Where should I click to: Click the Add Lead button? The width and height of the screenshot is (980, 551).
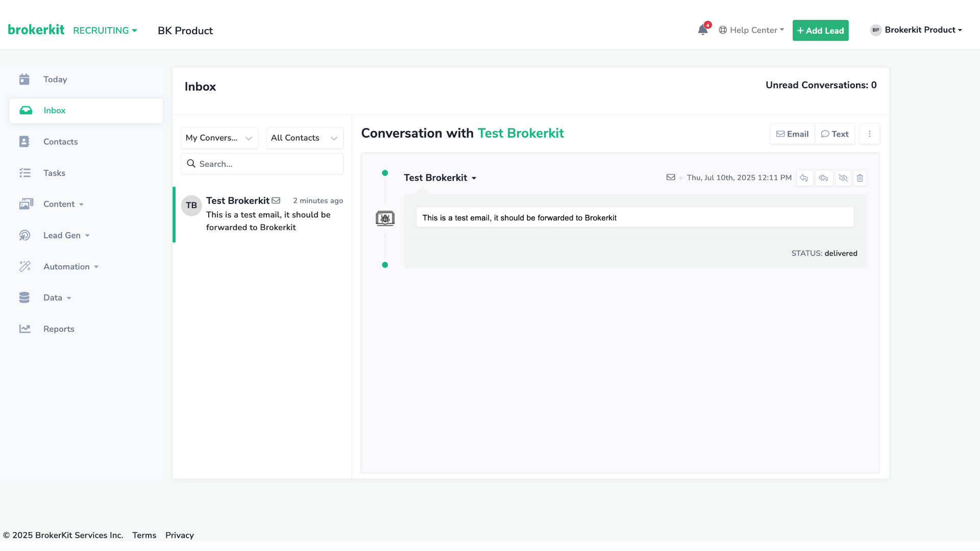pyautogui.click(x=821, y=31)
